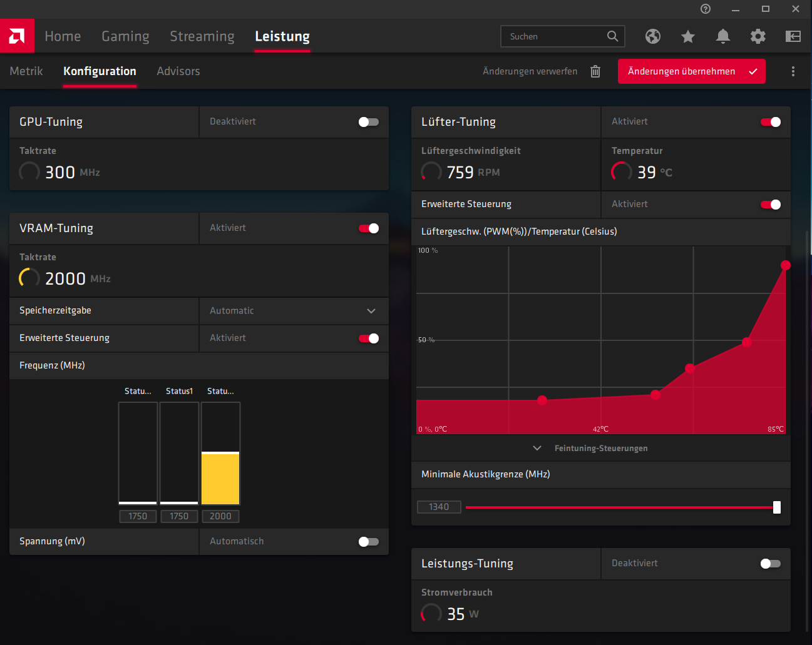Open the Advisors sub-tab
The image size is (812, 645).
tap(178, 71)
